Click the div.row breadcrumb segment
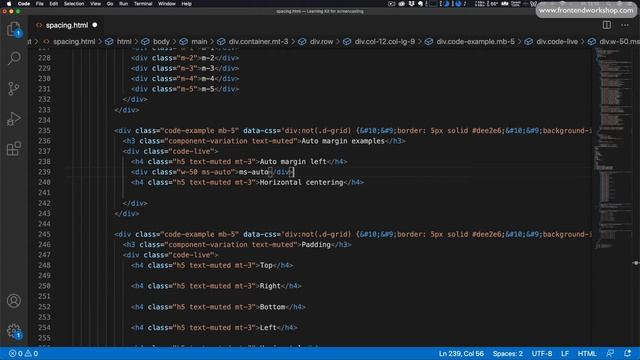 (x=321, y=41)
